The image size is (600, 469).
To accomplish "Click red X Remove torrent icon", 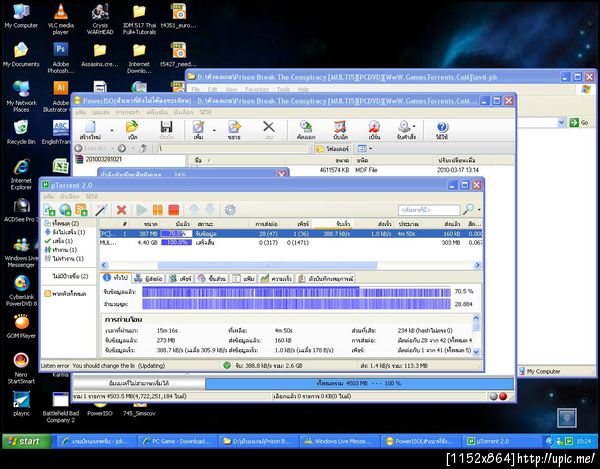I will click(122, 210).
